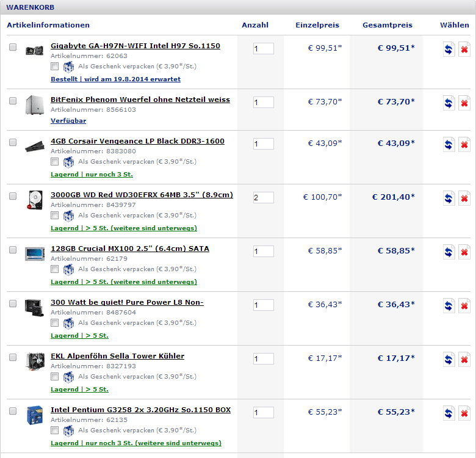The height and width of the screenshot is (458, 476).
Task: Update Corsair Vengeance row with refresh icon
Action: coord(449,145)
